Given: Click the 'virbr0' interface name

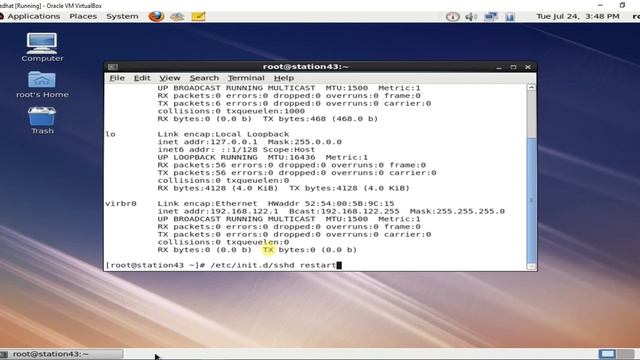Looking at the screenshot, I should (121, 203).
